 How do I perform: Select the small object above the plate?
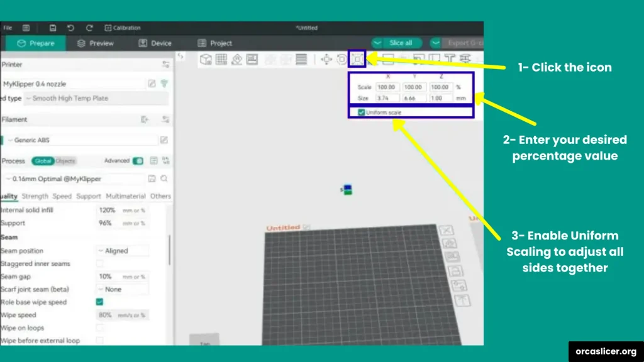[347, 190]
